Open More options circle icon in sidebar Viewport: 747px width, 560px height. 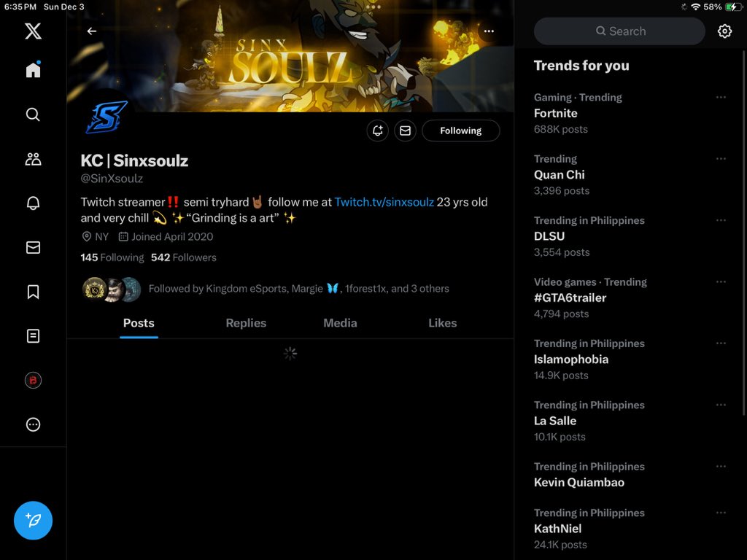click(33, 424)
